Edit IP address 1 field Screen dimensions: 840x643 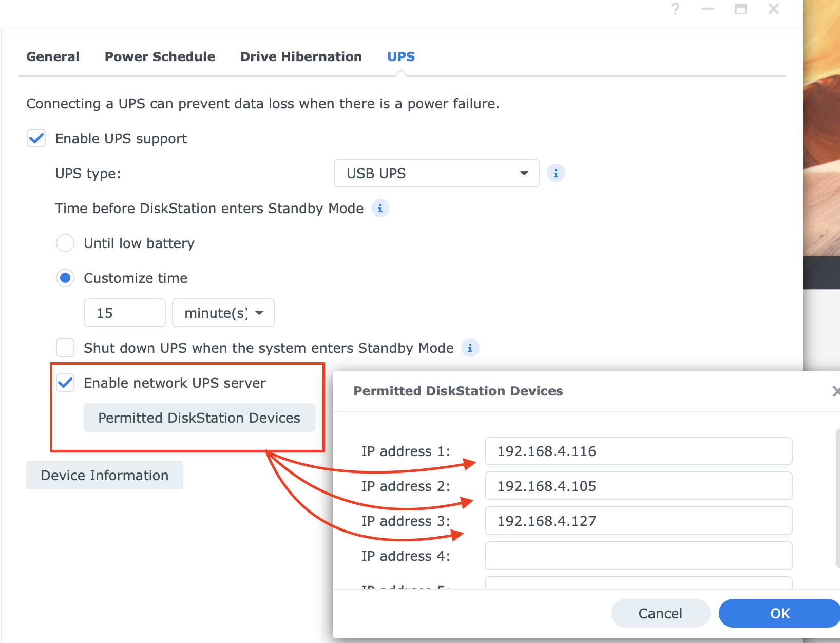(x=638, y=451)
